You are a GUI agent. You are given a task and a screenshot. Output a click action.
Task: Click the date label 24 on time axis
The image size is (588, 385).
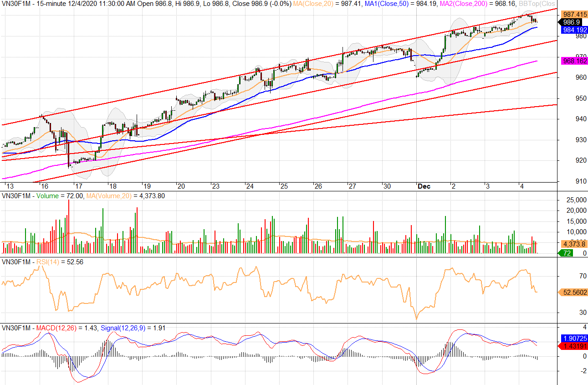tap(250, 186)
